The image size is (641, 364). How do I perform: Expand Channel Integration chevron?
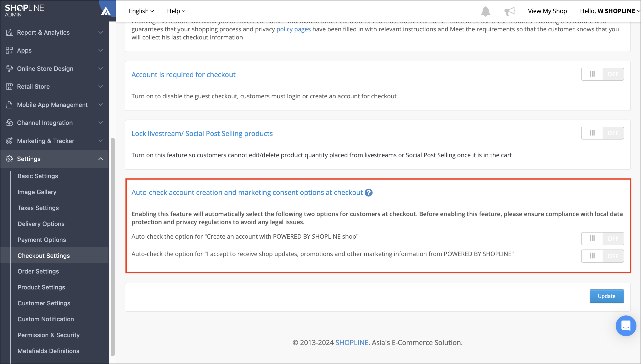click(101, 123)
